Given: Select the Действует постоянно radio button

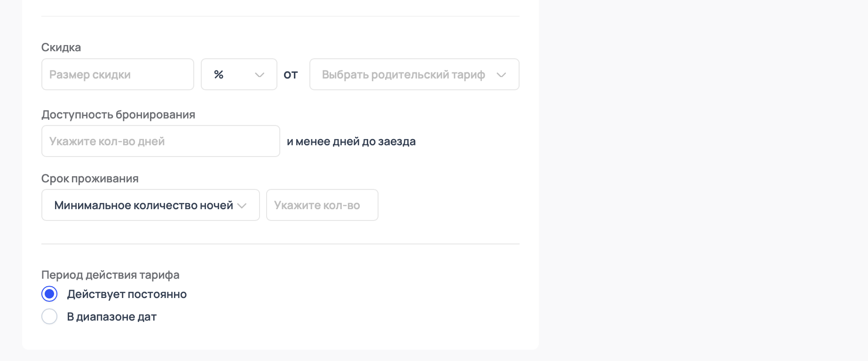Looking at the screenshot, I should (x=49, y=294).
